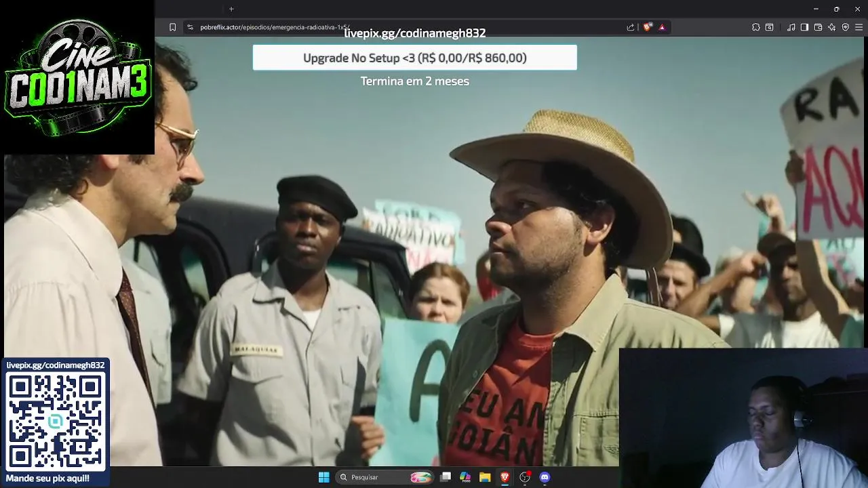The height and width of the screenshot is (488, 868).
Task: Open the media control music note icon
Action: 791,27
